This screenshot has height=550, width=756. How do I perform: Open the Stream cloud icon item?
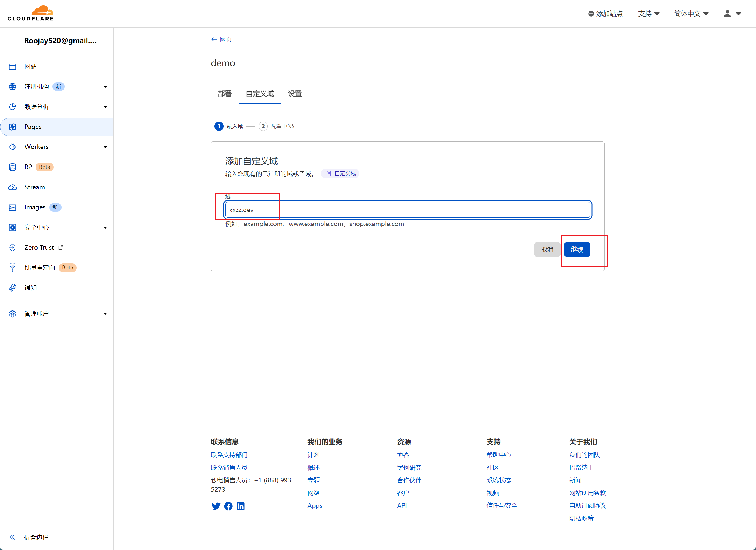tap(13, 187)
